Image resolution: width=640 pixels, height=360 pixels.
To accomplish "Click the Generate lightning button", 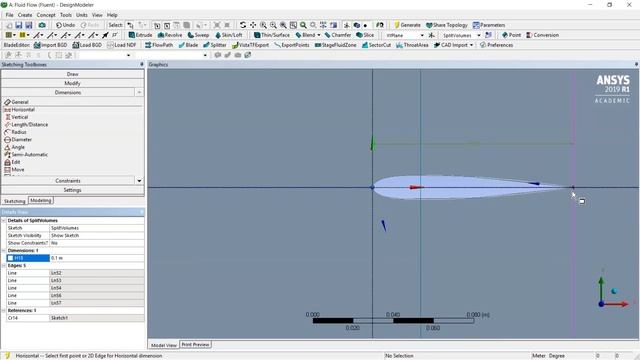I will (407, 25).
